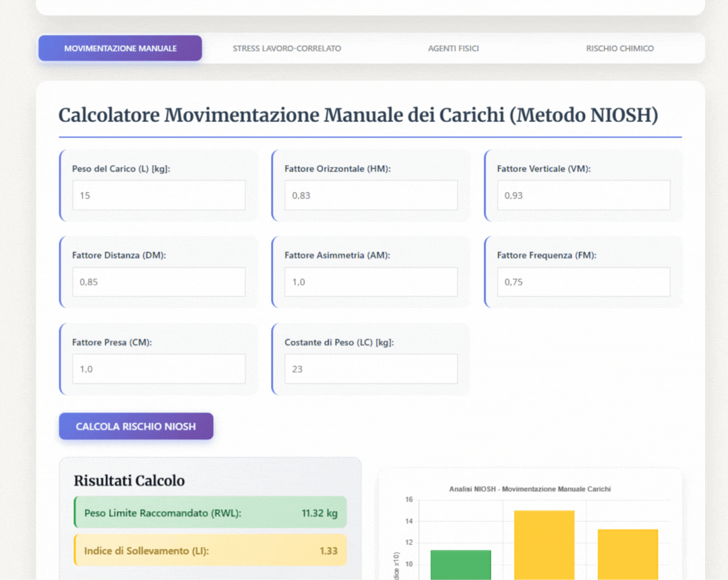
Task: Focus the Fattore Orizzontale (HM) field
Action: click(x=371, y=196)
